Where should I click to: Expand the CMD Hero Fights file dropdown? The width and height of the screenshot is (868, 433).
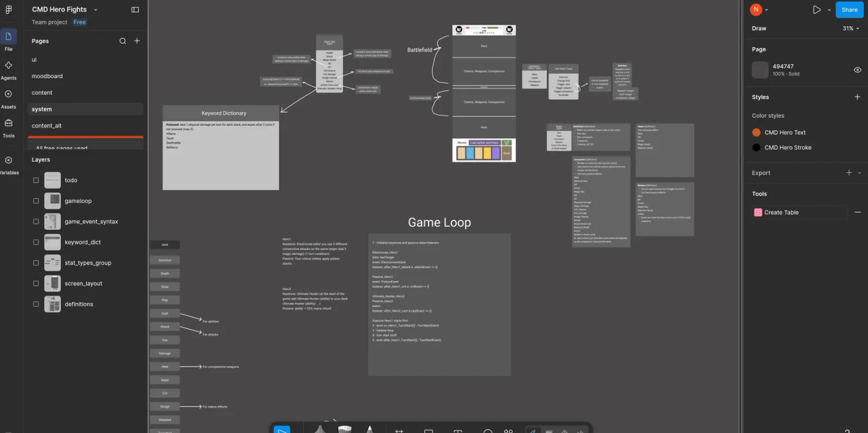(95, 10)
